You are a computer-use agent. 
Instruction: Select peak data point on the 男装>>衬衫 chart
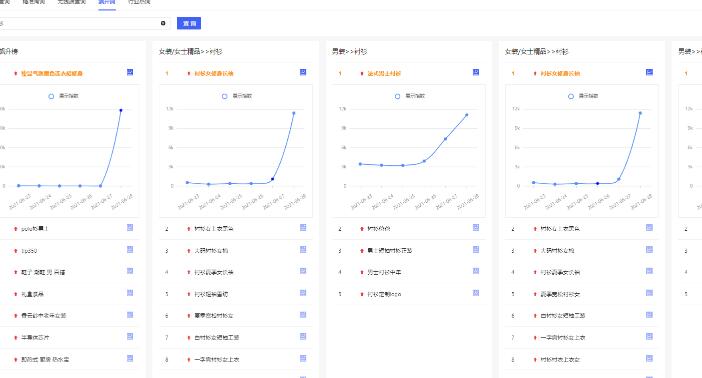pos(467,115)
